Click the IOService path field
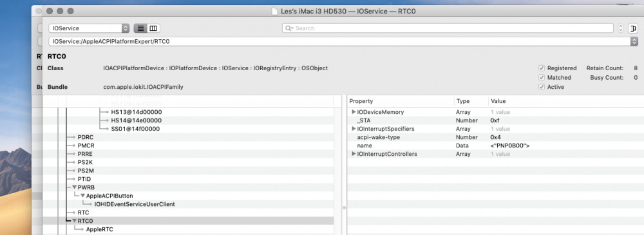This screenshot has height=235, width=644. coord(339,41)
